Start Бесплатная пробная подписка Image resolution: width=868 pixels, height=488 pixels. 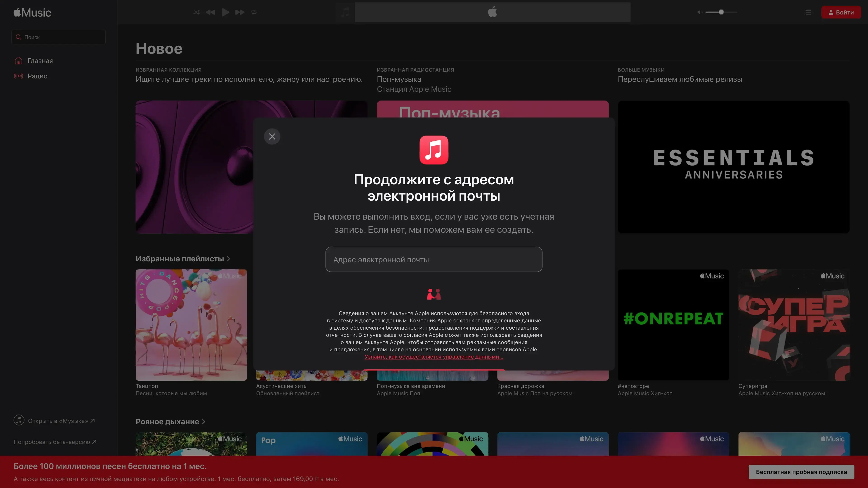pos(801,472)
